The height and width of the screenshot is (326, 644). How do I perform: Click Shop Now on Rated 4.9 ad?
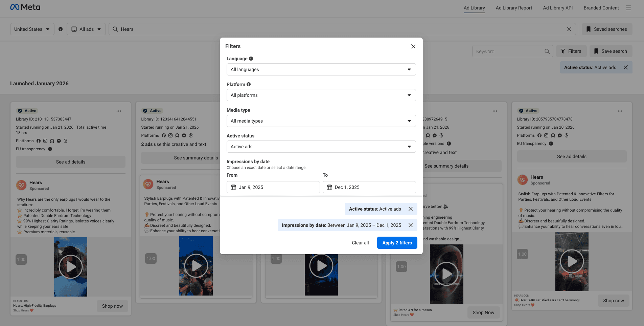[483, 312]
